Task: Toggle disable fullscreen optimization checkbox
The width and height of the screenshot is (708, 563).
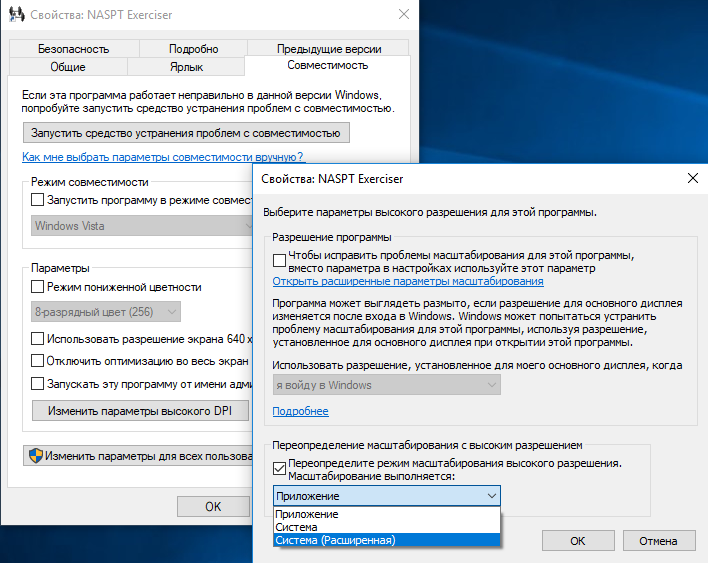Action: [x=37, y=361]
